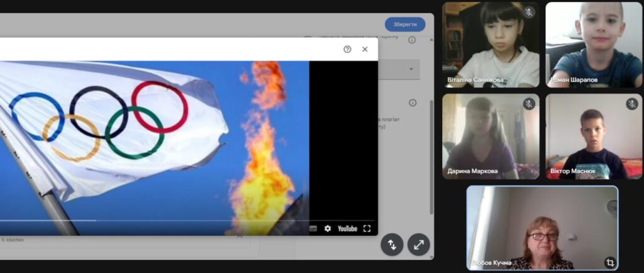Viewport: 644px width, 273px height.
Task: Click muted mic icon on Віктор Маснюк
Action: point(632,103)
